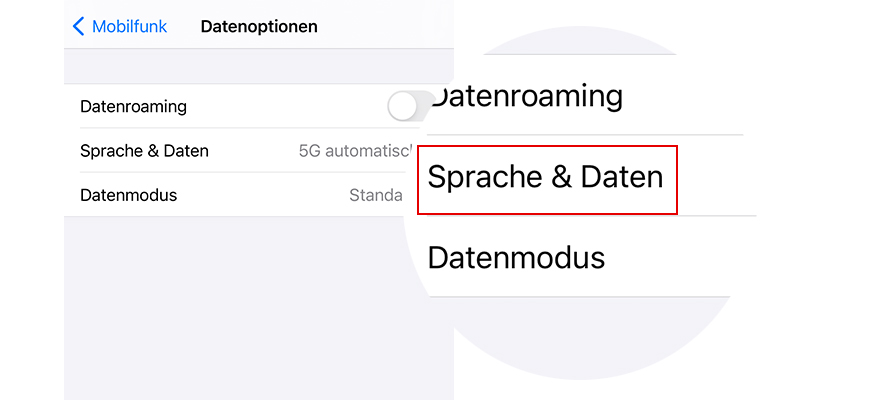This screenshot has height=400, width=879.
Task: Open Sprache & Daten row in the settings list
Action: [x=144, y=151]
